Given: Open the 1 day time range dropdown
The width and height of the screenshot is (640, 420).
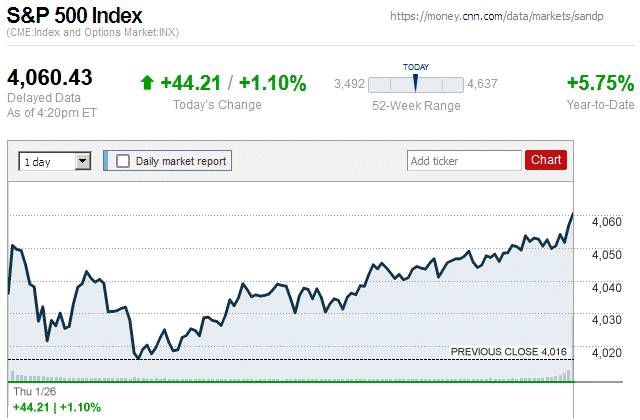Looking at the screenshot, I should [54, 160].
